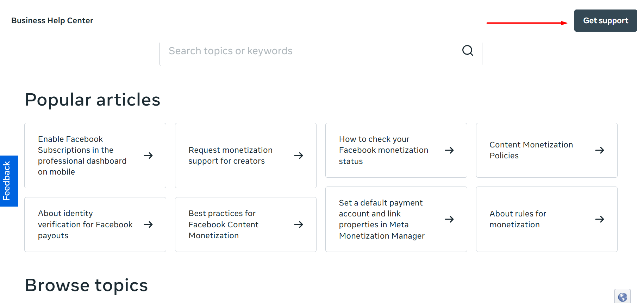Click the magnifying glass search icon
Screen dimensions: 644x303
click(x=468, y=51)
